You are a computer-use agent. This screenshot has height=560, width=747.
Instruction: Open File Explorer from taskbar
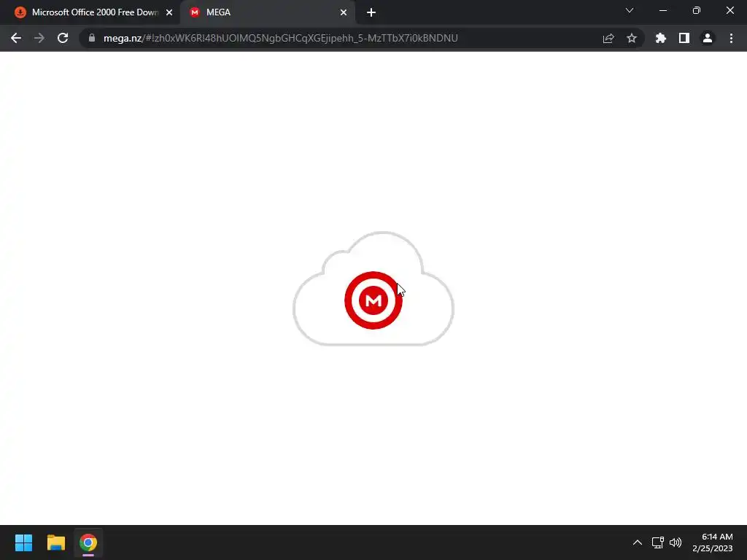click(55, 542)
